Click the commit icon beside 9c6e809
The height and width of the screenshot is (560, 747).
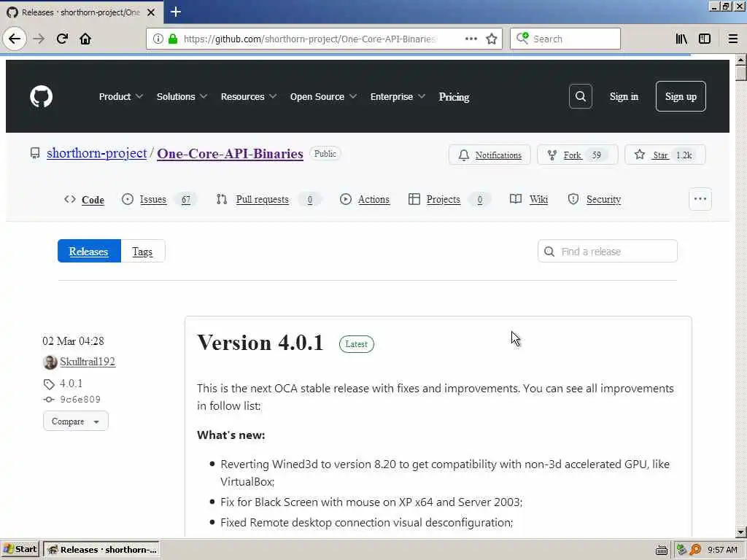[49, 400]
